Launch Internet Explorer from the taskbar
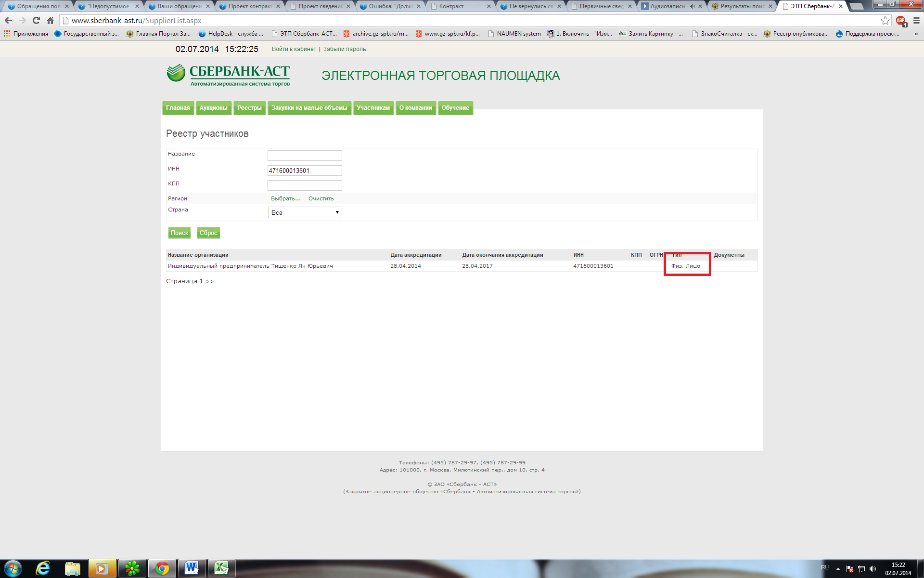Screen dimensions: 924x578 43,569
